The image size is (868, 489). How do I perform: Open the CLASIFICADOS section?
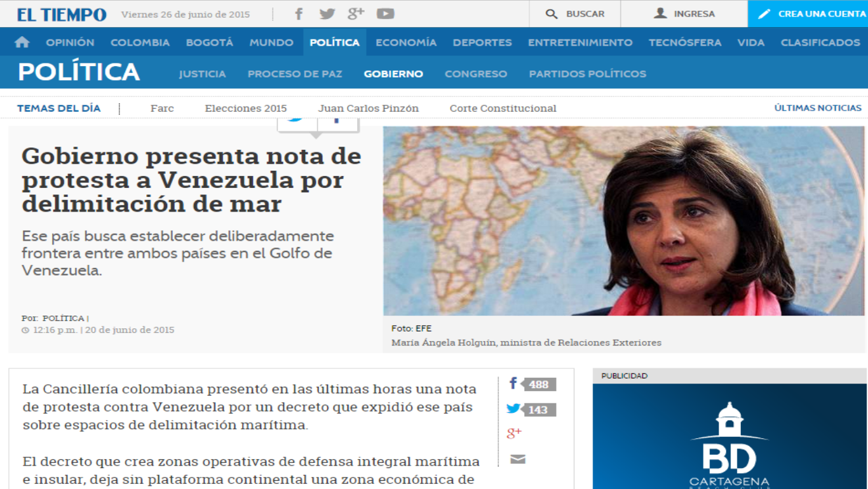pyautogui.click(x=820, y=43)
